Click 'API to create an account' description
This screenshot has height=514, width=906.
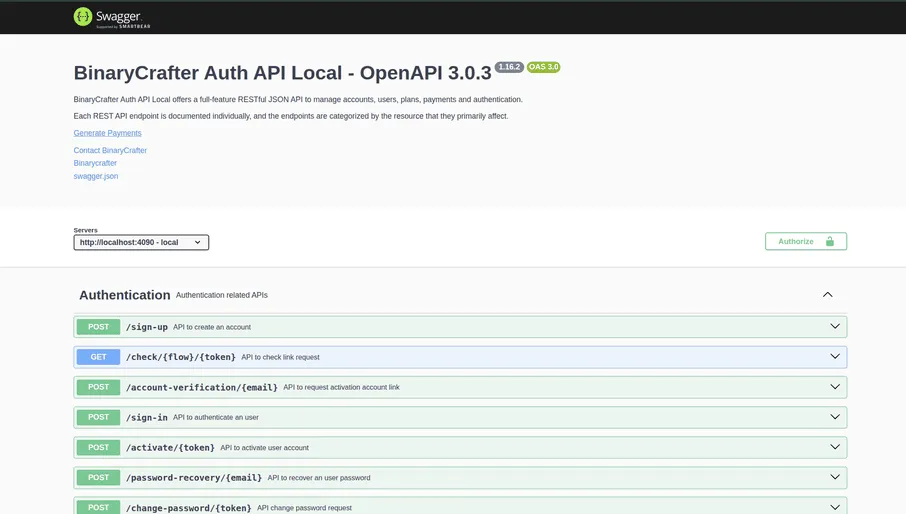coord(212,327)
